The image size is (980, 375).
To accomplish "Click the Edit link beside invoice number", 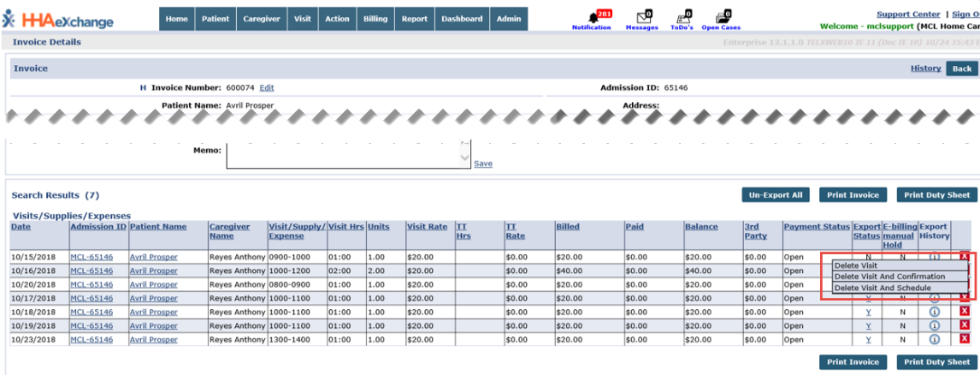I will 267,87.
